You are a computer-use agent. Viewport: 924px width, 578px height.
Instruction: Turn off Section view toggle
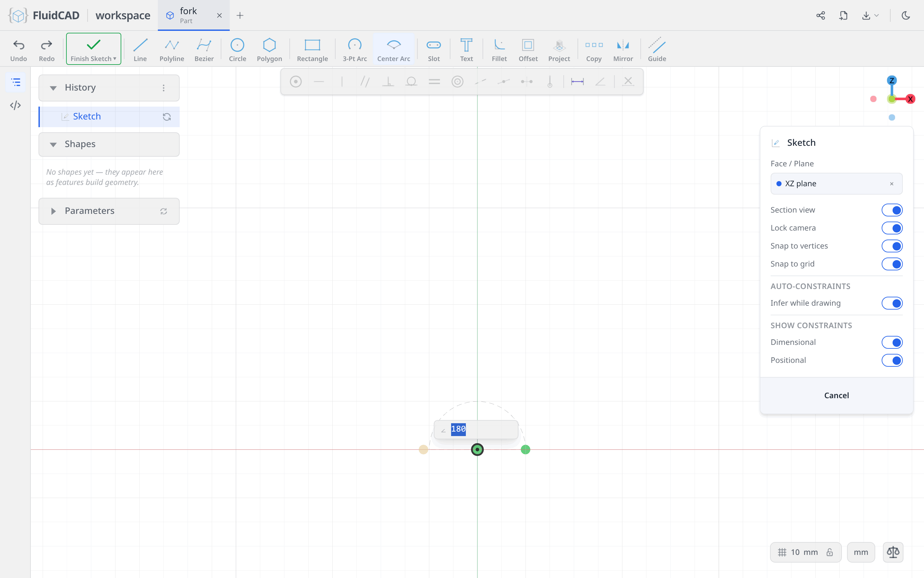click(892, 210)
